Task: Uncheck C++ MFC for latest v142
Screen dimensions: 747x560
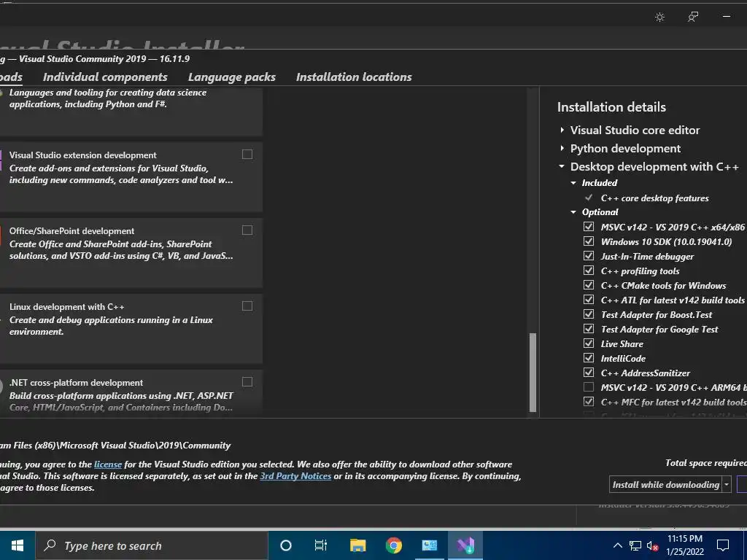Action: point(589,402)
